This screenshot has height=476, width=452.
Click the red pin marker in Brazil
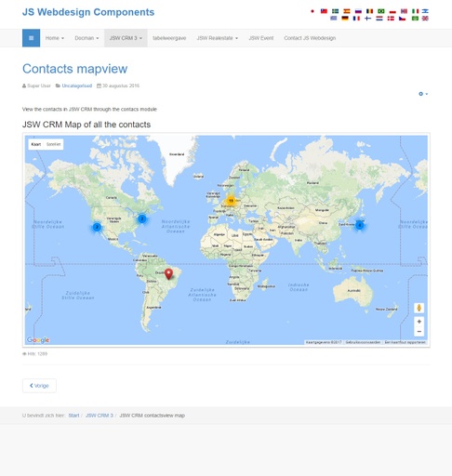168,274
